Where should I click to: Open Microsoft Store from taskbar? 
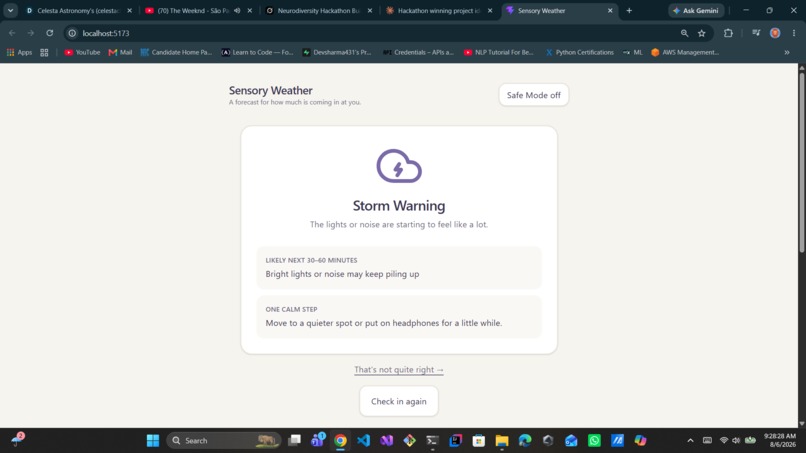(479, 441)
